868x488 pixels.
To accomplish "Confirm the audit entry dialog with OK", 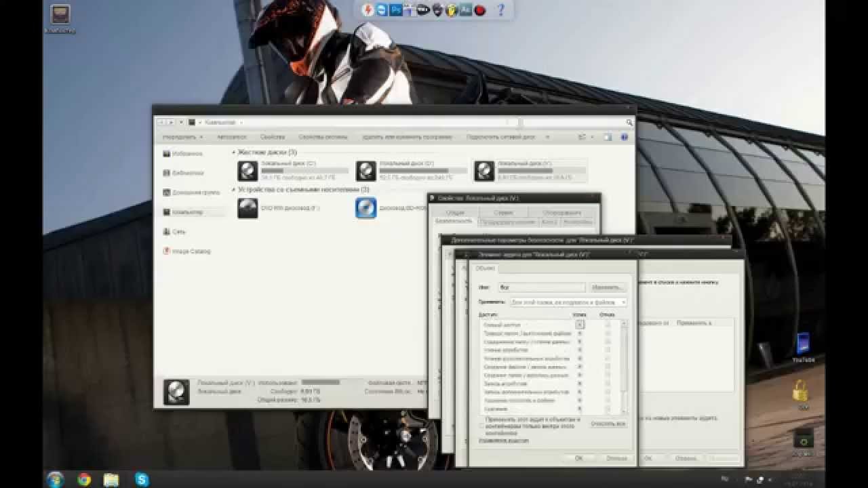I will [578, 458].
